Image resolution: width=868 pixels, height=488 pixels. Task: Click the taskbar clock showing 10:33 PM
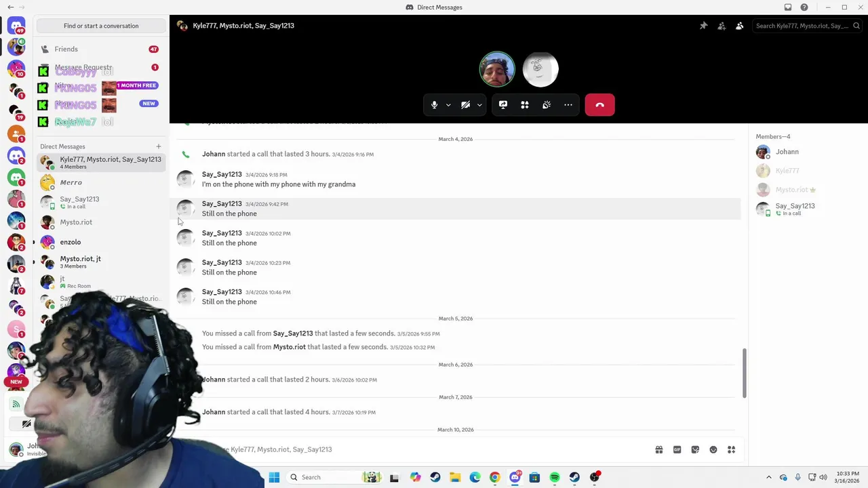tap(848, 477)
